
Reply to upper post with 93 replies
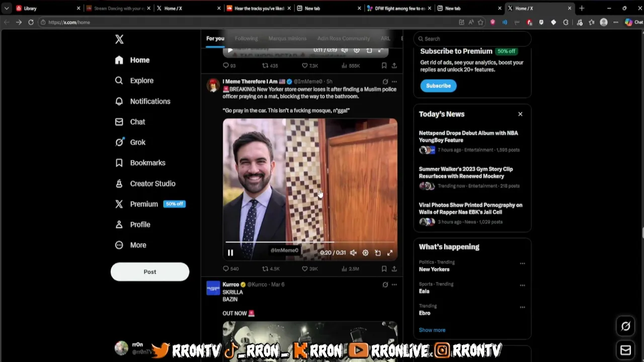(x=229, y=66)
